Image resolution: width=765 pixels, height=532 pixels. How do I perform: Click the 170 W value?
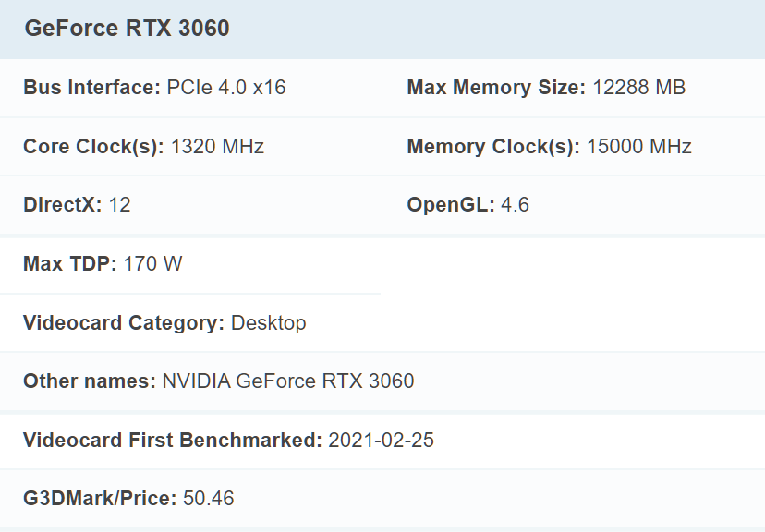coord(152,264)
